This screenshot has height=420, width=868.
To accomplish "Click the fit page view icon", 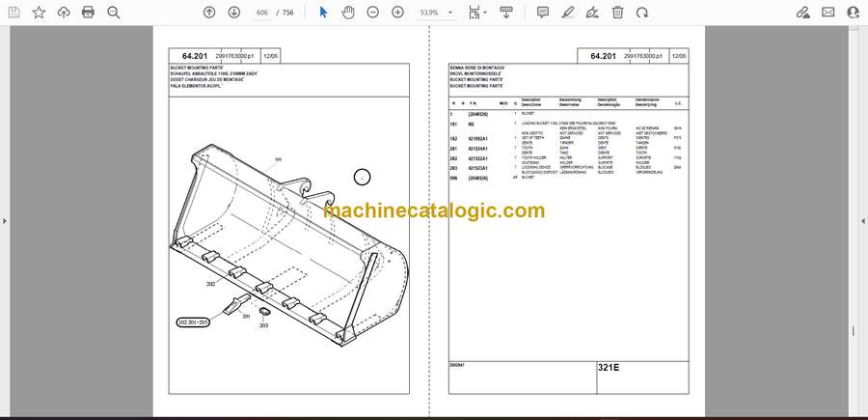I will tap(474, 13).
